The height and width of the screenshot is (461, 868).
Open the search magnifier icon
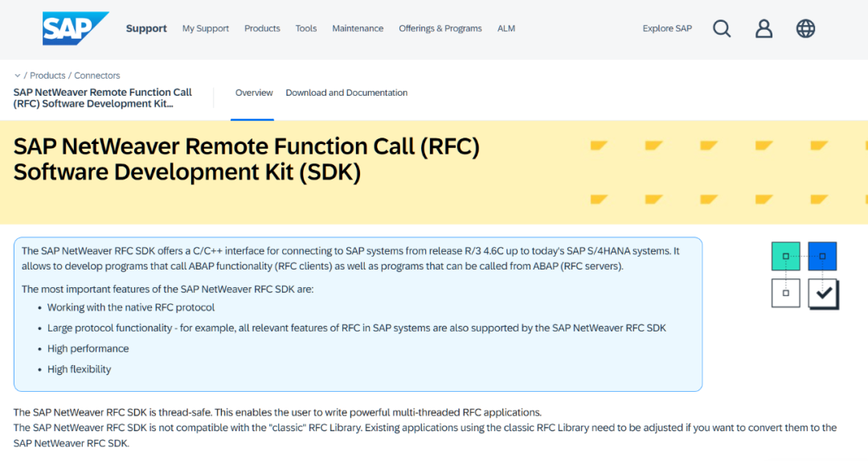(721, 28)
